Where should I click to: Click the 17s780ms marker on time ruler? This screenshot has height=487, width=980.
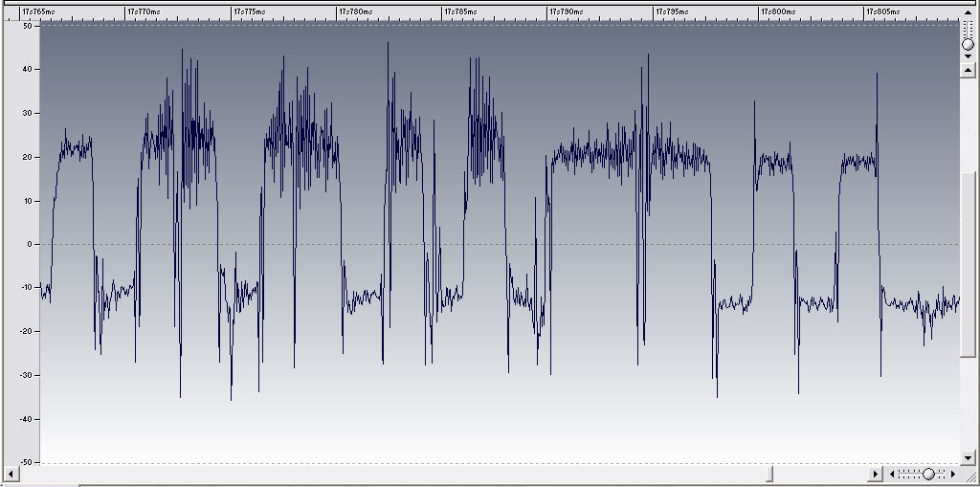click(355, 11)
